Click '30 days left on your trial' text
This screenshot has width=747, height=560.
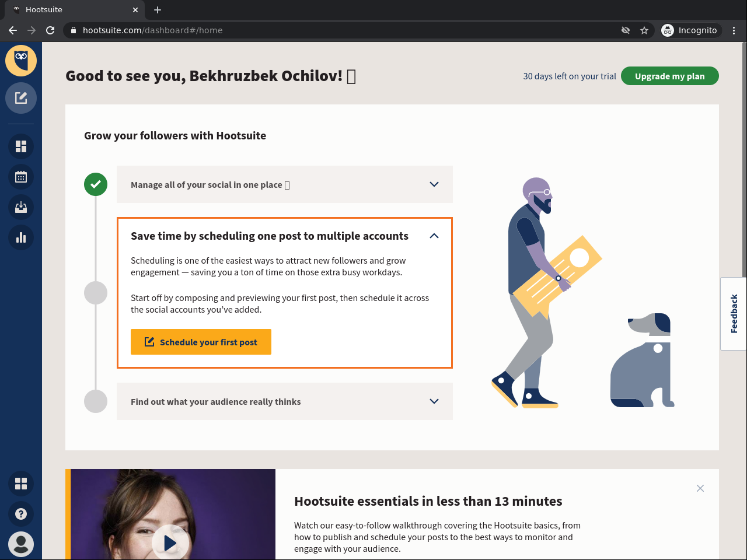(570, 76)
